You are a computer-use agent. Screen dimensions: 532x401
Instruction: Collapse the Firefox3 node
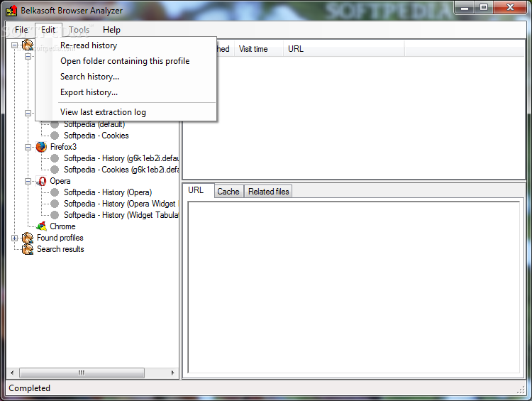click(28, 147)
